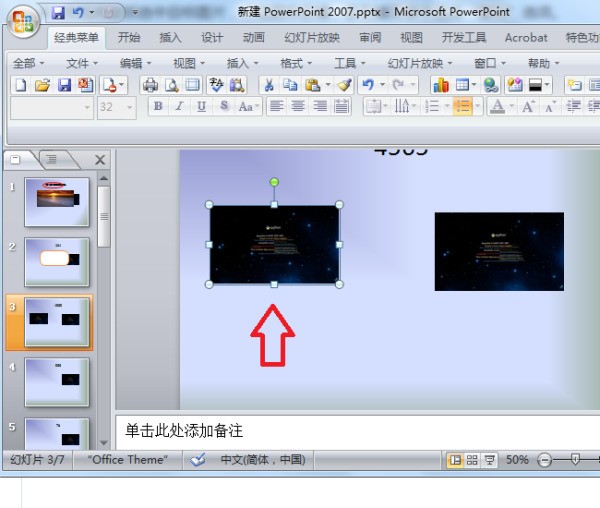Toggle Bold formatting
Screen dimensions: 600x508
(x=158, y=107)
